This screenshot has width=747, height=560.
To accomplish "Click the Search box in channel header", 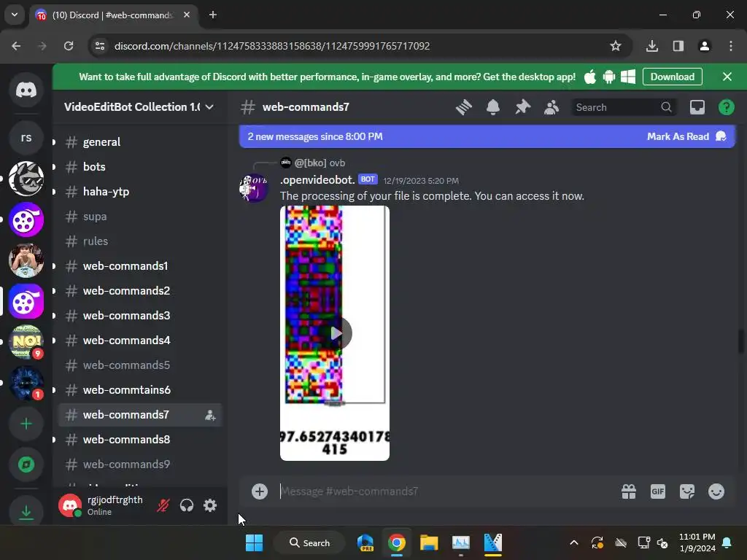I will point(624,107).
